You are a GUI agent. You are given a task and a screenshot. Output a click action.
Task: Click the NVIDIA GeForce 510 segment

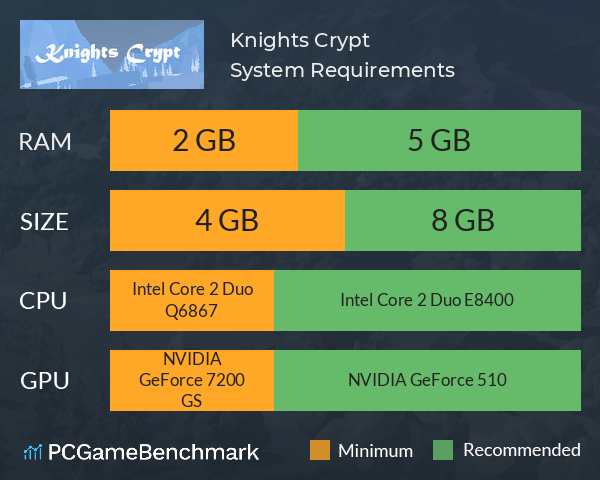pyautogui.click(x=427, y=380)
